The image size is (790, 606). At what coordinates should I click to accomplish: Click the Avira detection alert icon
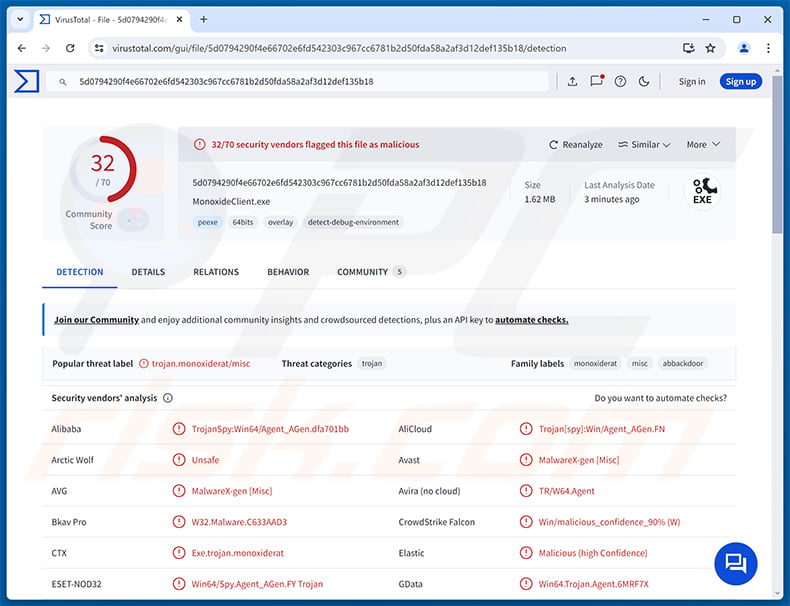[526, 491]
